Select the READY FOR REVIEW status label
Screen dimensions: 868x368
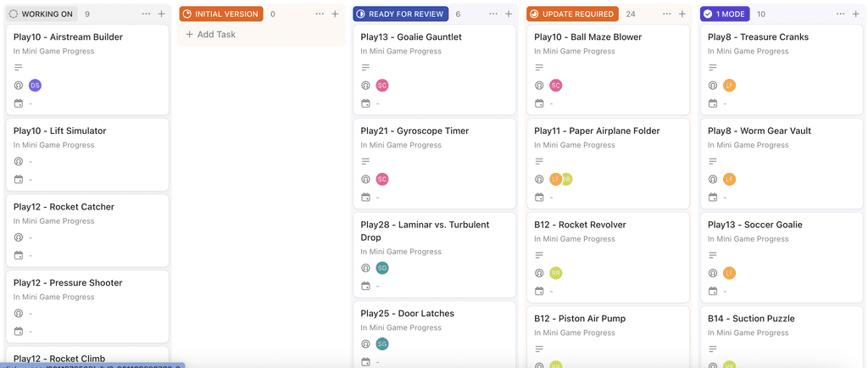pyautogui.click(x=401, y=14)
